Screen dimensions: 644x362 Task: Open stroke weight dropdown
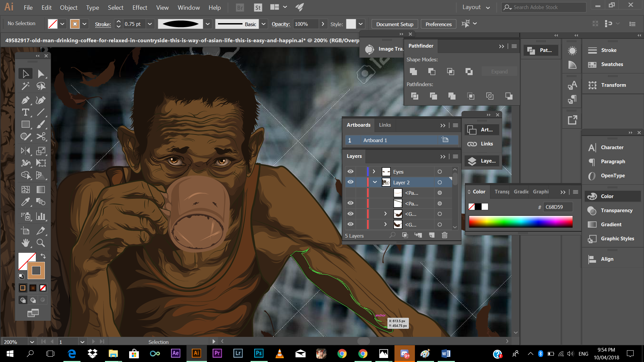[150, 24]
